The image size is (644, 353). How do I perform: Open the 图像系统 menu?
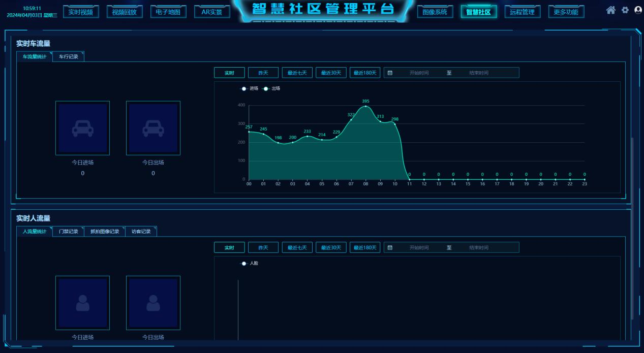[435, 12]
